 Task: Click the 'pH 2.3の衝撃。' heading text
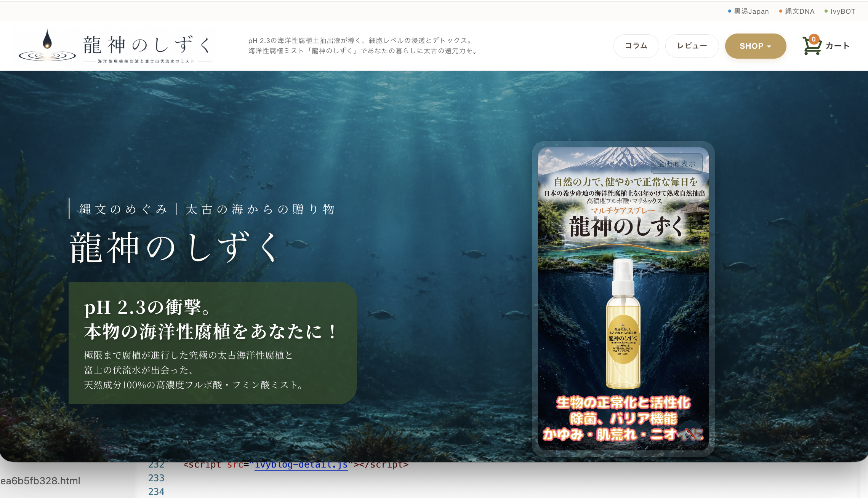(147, 307)
